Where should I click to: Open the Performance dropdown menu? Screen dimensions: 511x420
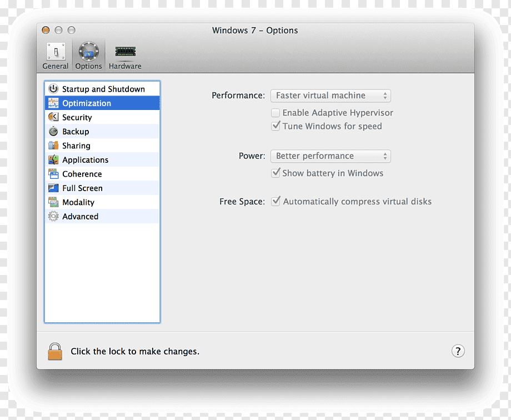coord(330,96)
